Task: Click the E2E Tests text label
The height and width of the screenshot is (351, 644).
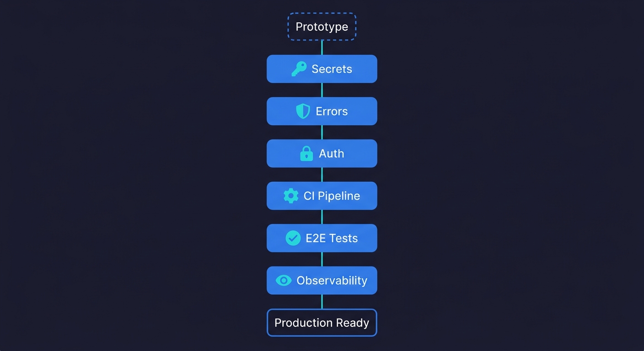Action: (x=332, y=238)
